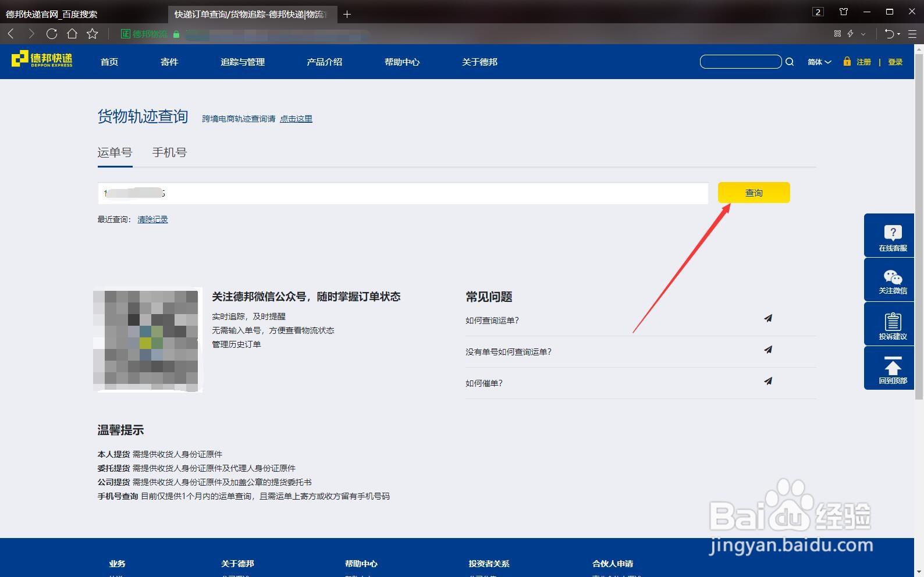Open 首页 in the navigation bar
Screen dimensions: 924x577
pyautogui.click(x=109, y=62)
